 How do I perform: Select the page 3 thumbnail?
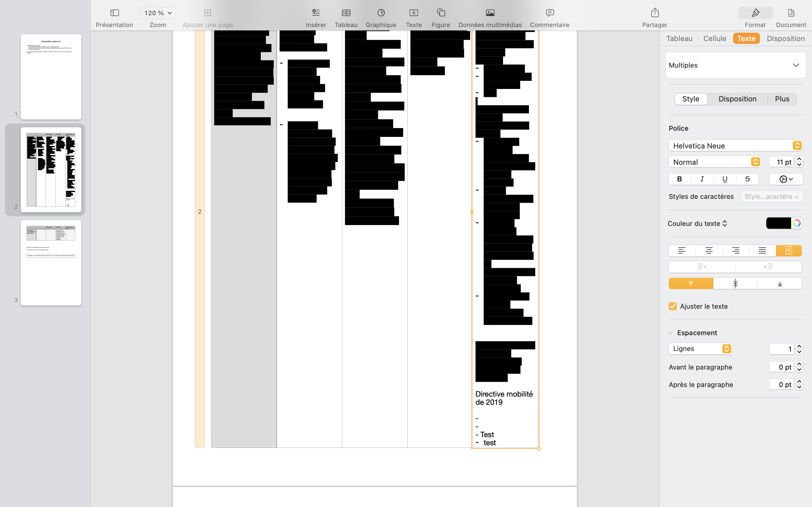(x=51, y=263)
